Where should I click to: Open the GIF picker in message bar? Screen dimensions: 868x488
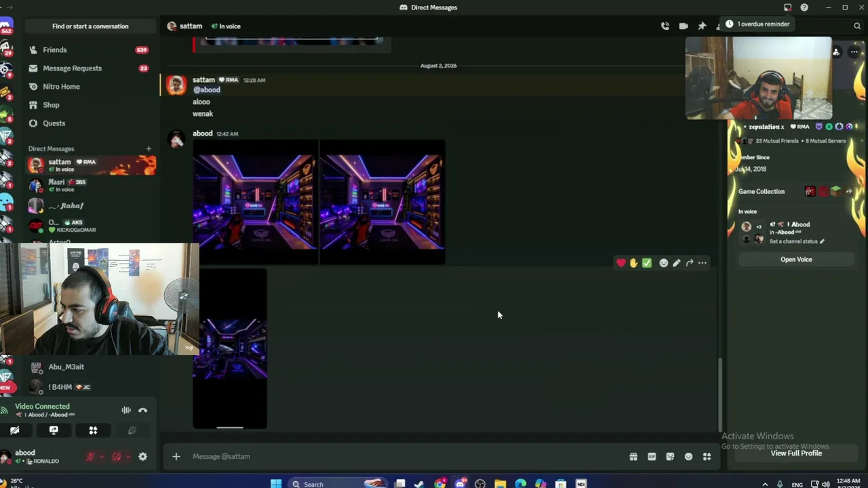click(652, 457)
